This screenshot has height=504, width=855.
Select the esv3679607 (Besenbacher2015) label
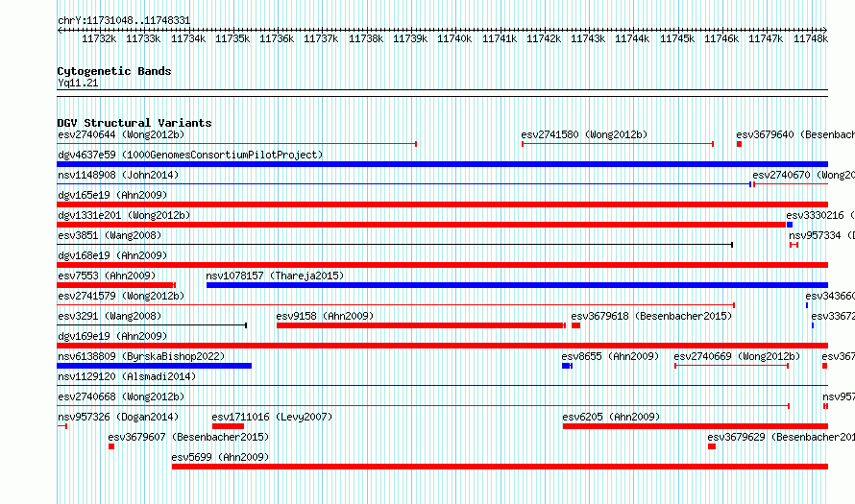pyautogui.click(x=188, y=437)
